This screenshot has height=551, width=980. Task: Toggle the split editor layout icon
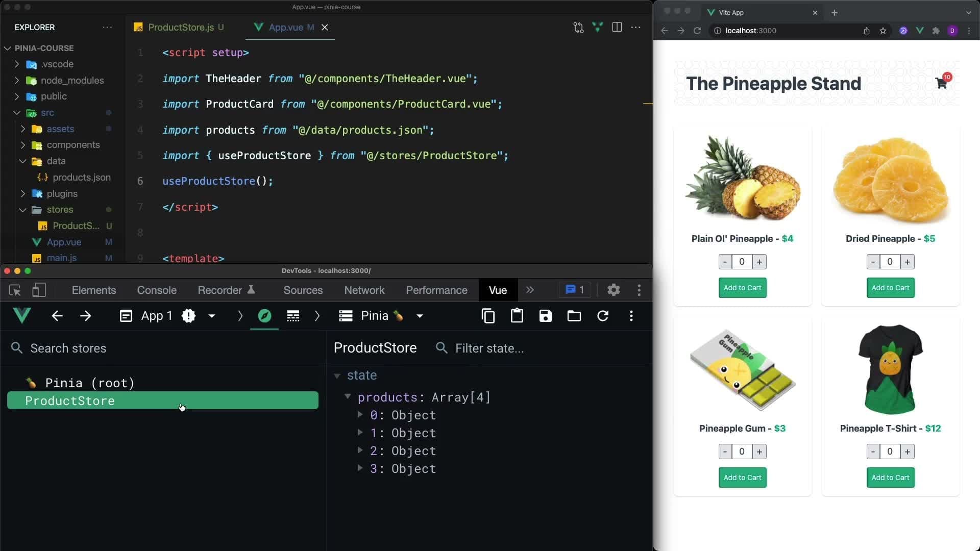tap(617, 27)
